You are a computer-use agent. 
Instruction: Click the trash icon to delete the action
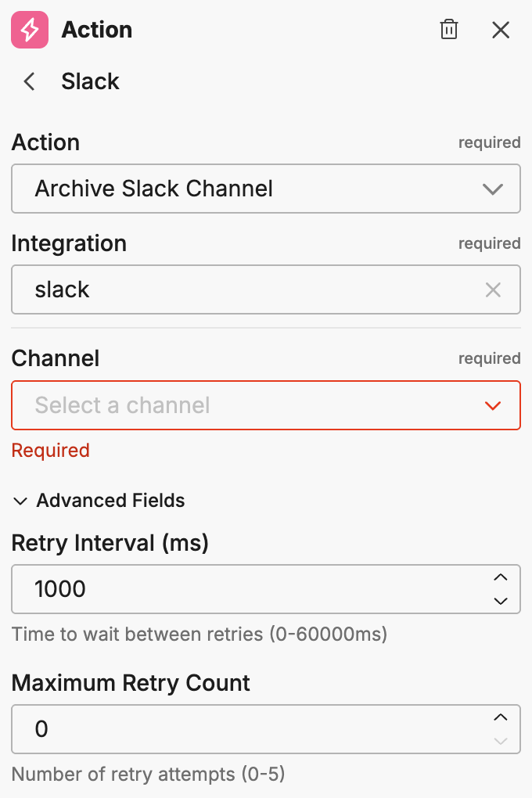pos(449,30)
